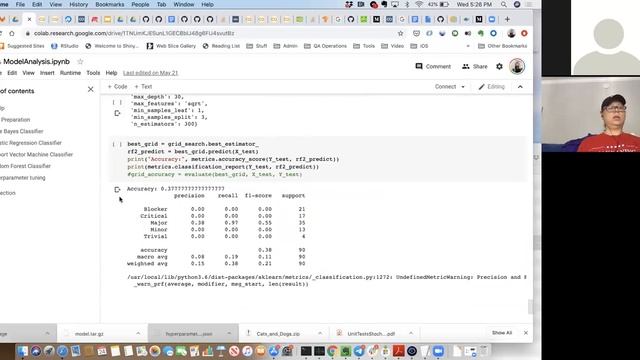Open macOS History menu

pos(78,4)
